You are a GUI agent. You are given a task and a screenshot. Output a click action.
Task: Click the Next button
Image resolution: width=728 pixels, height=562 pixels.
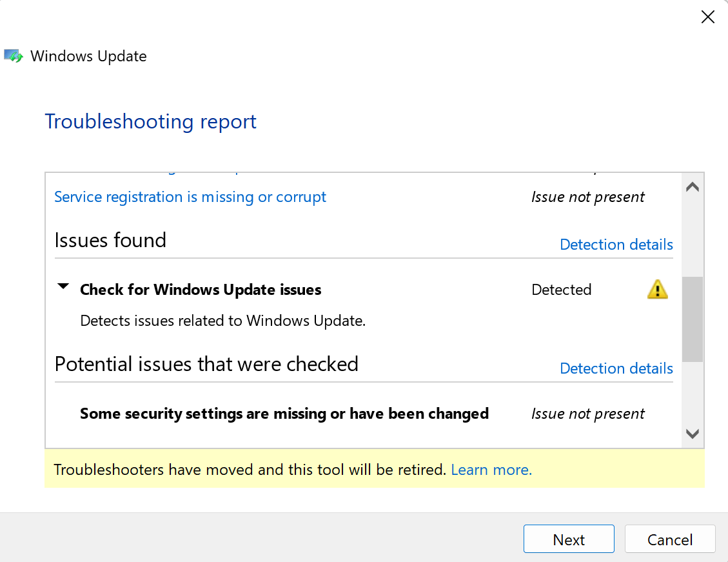coord(569,539)
